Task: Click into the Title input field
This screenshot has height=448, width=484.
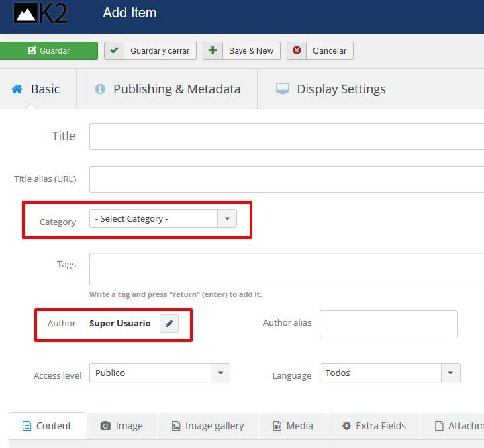Action: pyautogui.click(x=287, y=136)
